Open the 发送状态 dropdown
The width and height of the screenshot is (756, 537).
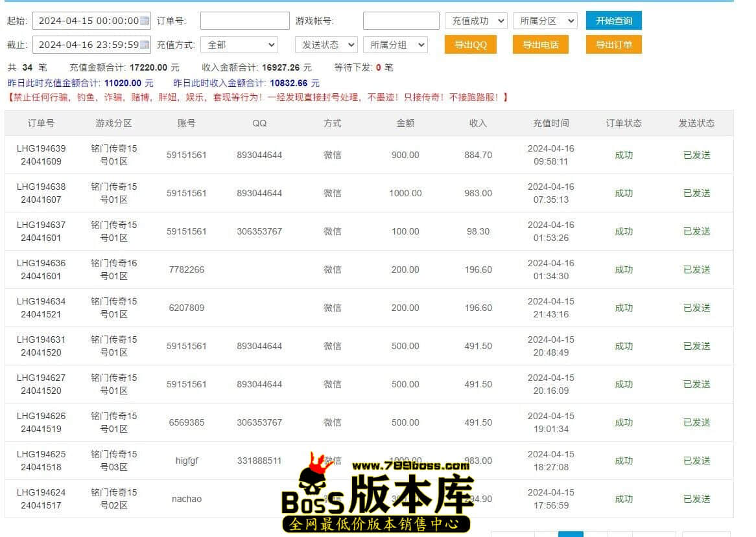[325, 45]
